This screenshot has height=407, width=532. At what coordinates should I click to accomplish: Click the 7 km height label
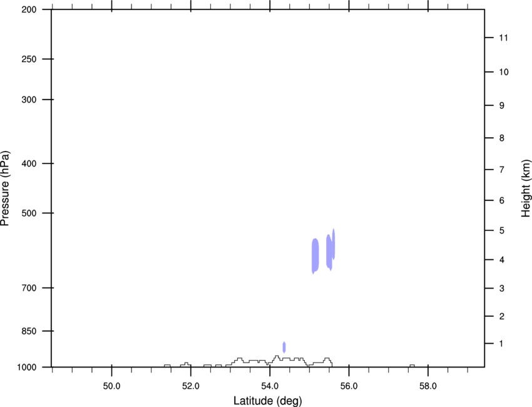point(501,170)
